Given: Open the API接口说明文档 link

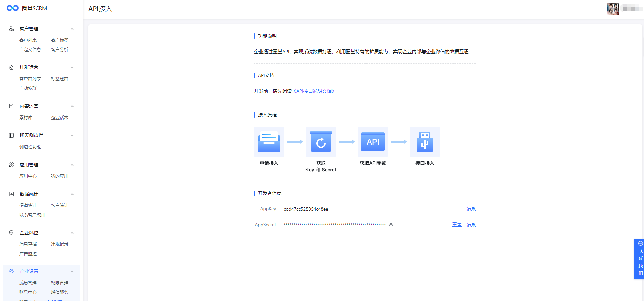Looking at the screenshot, I should pyautogui.click(x=314, y=91).
